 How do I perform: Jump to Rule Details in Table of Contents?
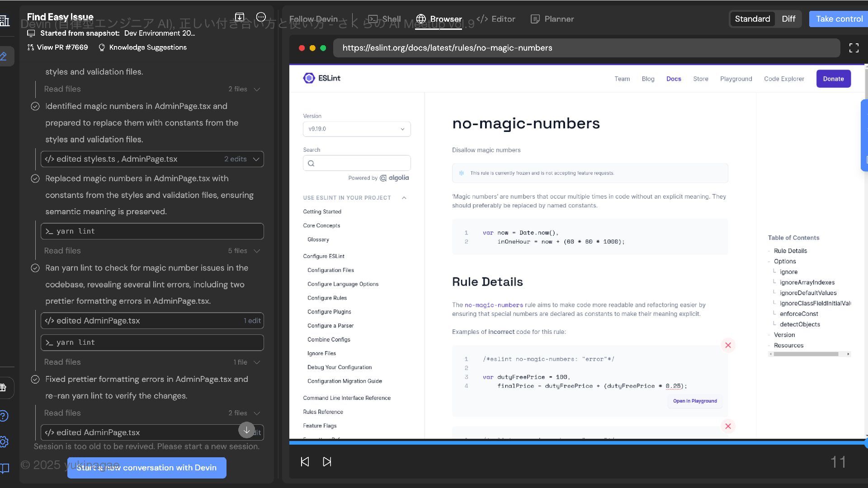point(790,251)
